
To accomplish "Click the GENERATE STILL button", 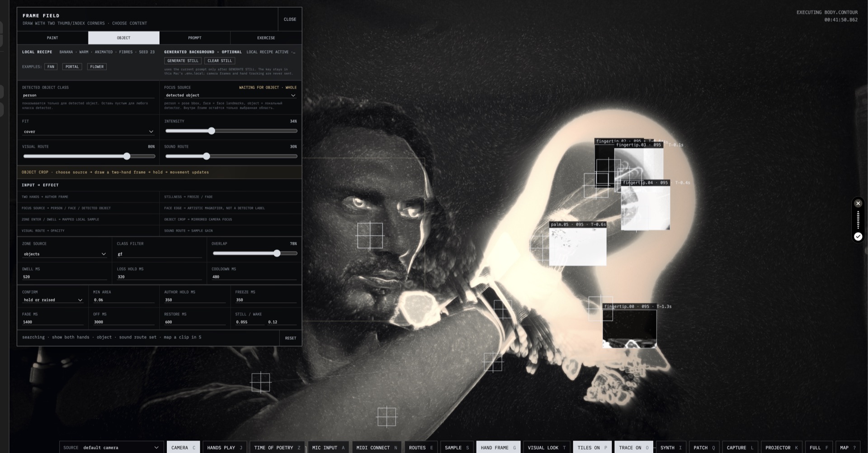I will [183, 61].
